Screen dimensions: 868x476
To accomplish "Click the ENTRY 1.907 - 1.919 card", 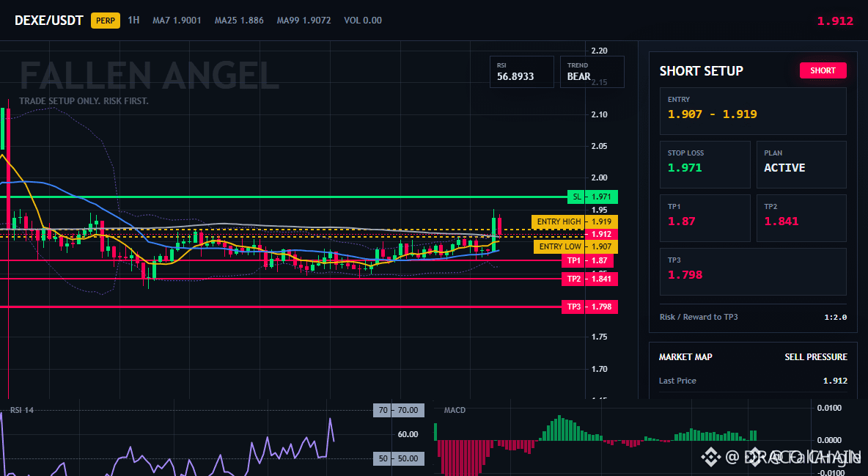I will pyautogui.click(x=753, y=111).
